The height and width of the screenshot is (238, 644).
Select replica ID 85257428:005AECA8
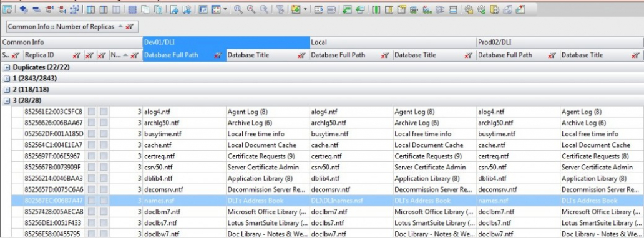coord(54,212)
